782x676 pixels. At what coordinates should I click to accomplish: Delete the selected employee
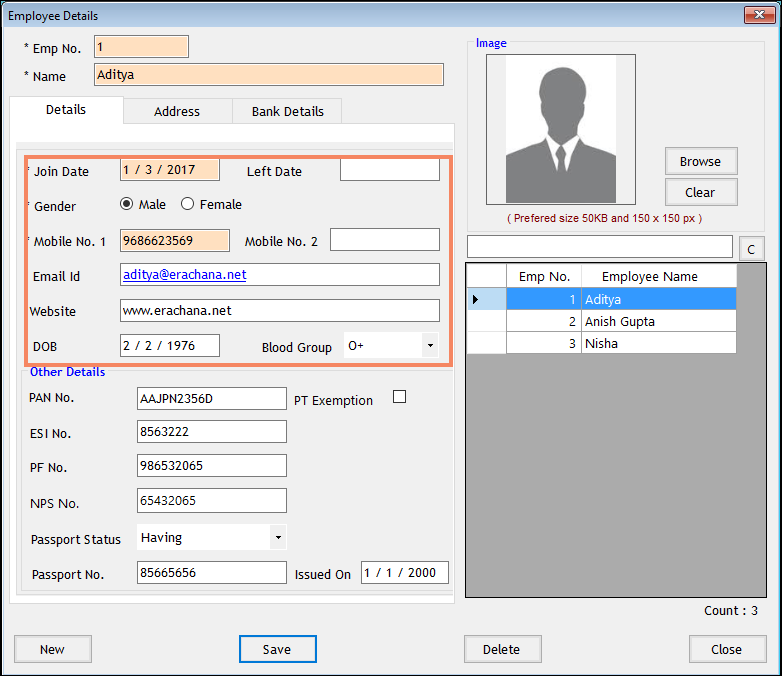point(502,649)
